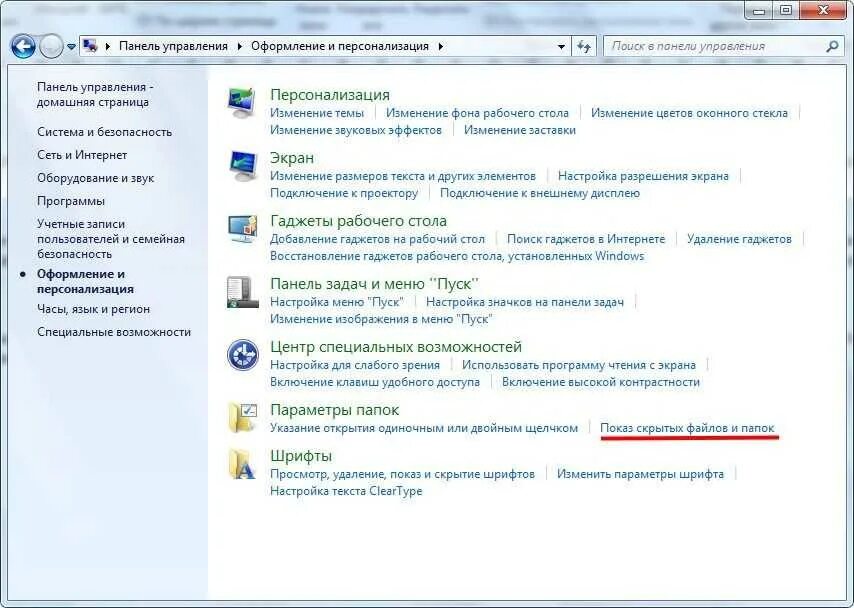This screenshot has width=854, height=608.
Task: Open Система и безопасность category
Action: 105,132
